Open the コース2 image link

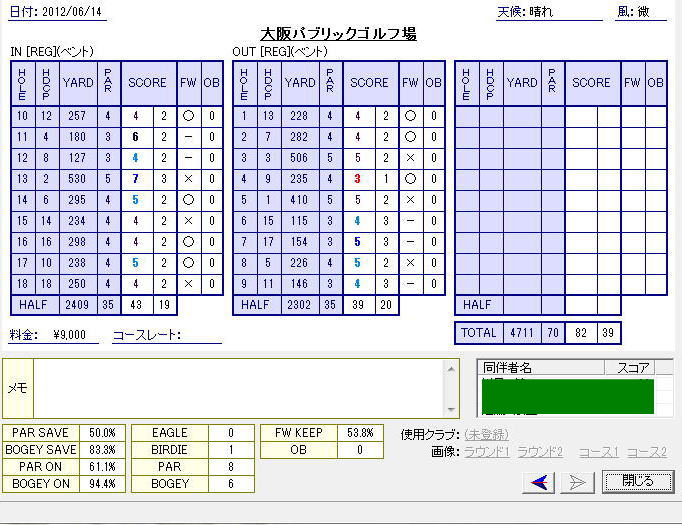647,452
